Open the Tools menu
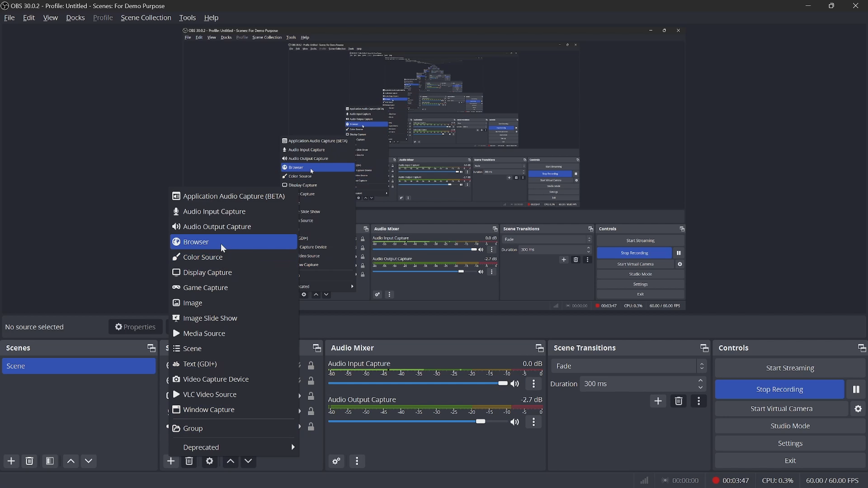 pyautogui.click(x=187, y=18)
